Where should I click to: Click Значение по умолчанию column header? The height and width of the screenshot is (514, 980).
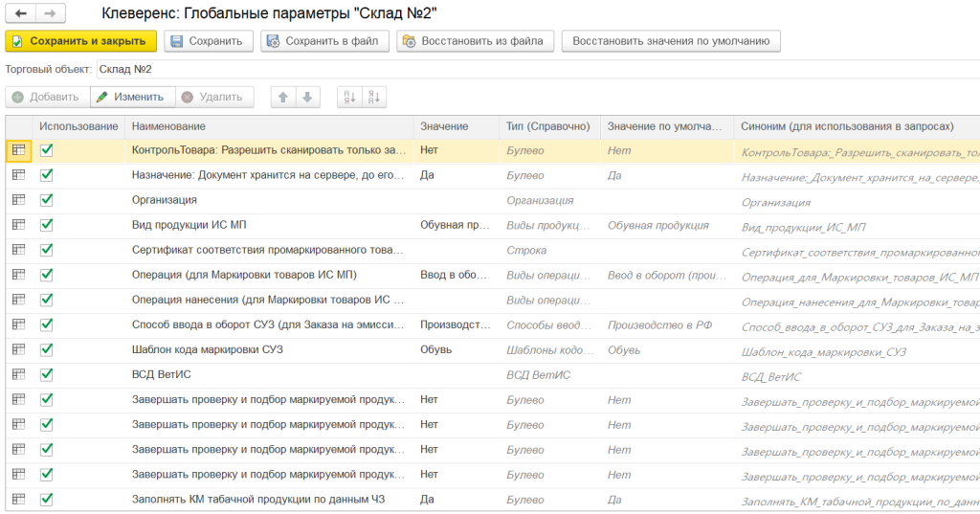click(667, 126)
